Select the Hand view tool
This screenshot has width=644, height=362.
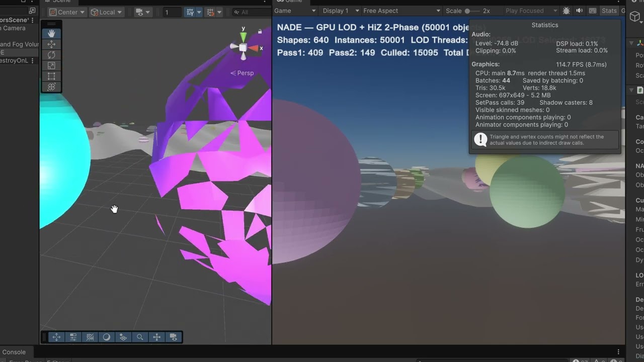[51, 33]
